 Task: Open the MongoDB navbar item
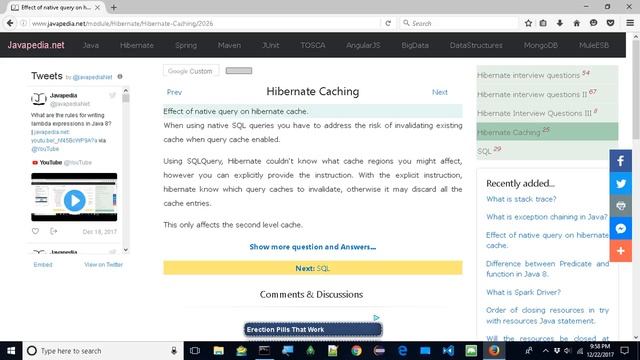[541, 45]
